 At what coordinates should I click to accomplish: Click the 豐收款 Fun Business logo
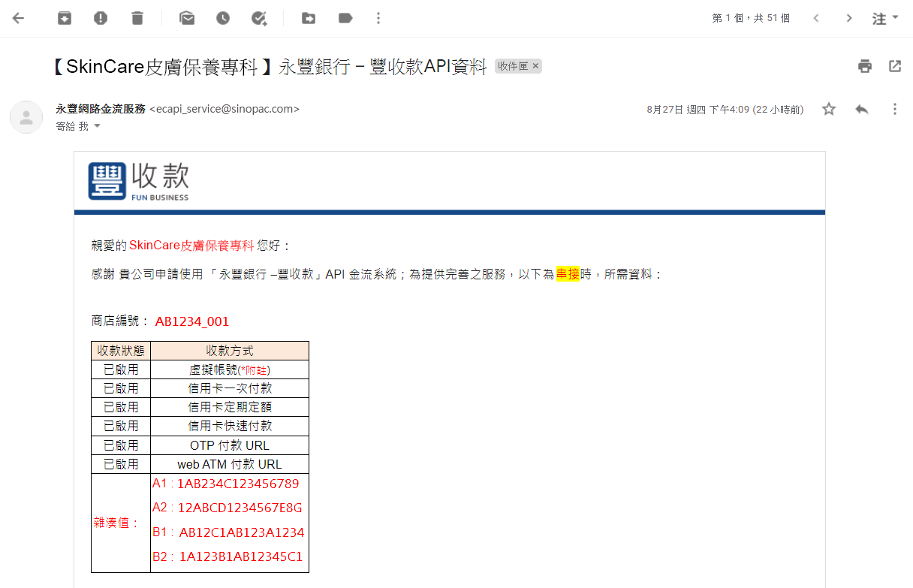(x=139, y=181)
